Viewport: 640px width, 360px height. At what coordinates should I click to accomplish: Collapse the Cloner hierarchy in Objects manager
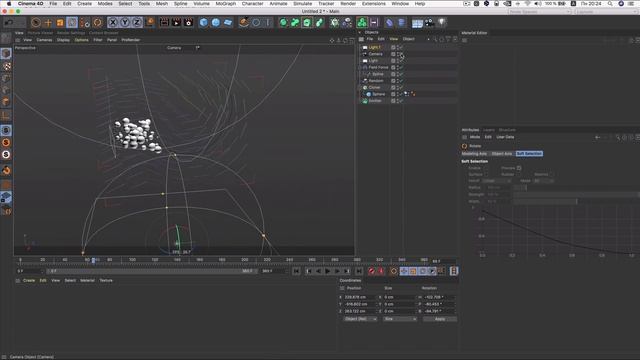pyautogui.click(x=361, y=87)
